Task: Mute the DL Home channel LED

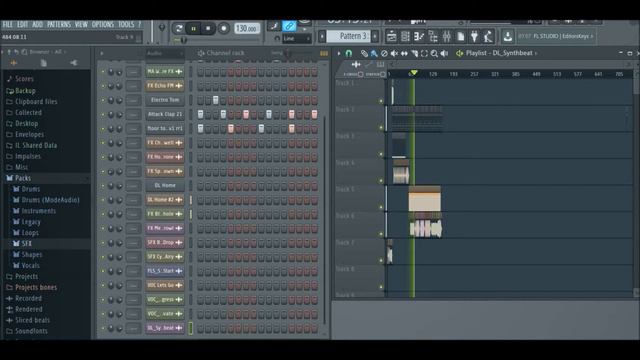Action: [x=103, y=186]
